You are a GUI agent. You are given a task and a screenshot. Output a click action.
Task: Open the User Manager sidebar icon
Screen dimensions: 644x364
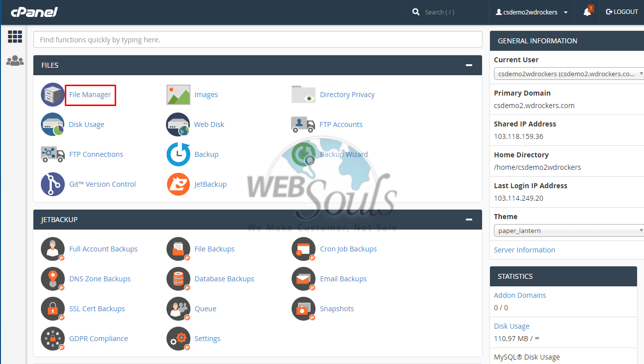pos(15,61)
